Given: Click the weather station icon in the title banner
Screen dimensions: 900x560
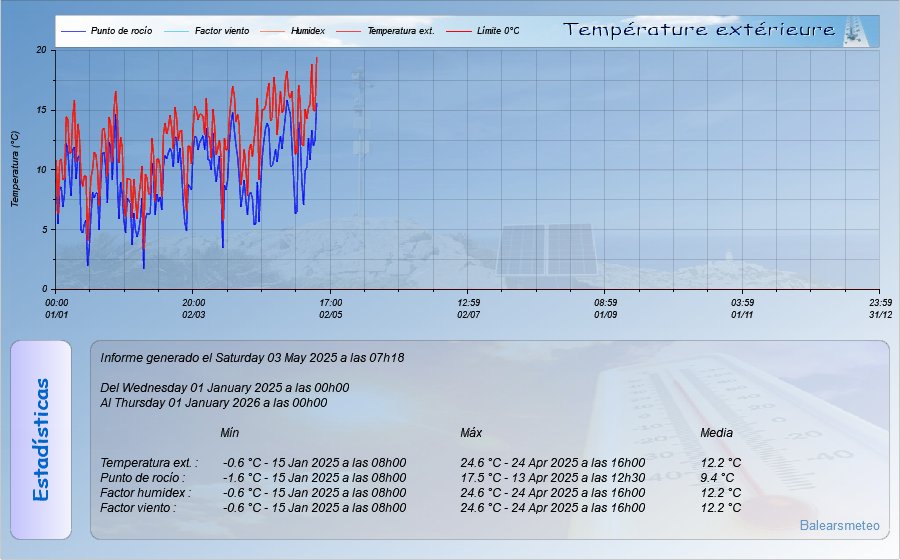Looking at the screenshot, I should point(854,31).
